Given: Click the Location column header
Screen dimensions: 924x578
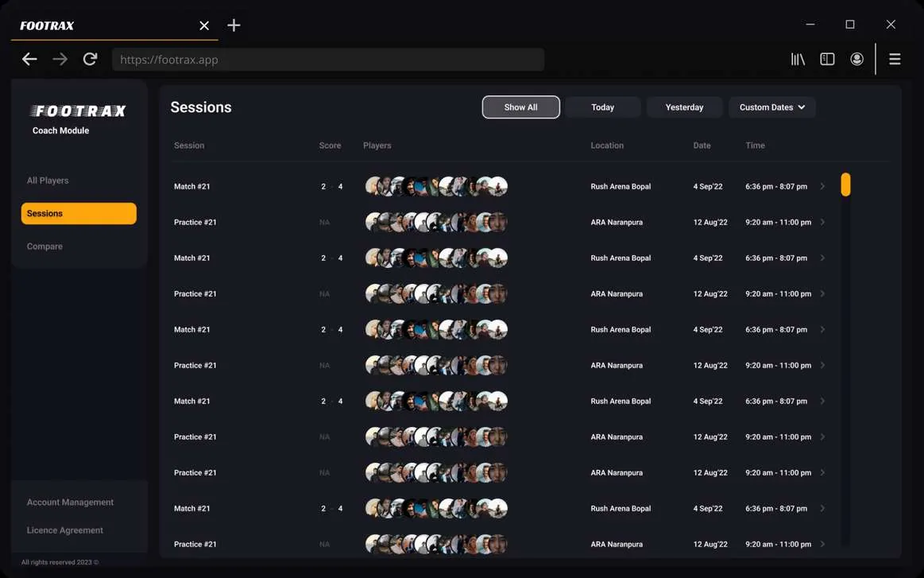Looking at the screenshot, I should click(x=607, y=145).
